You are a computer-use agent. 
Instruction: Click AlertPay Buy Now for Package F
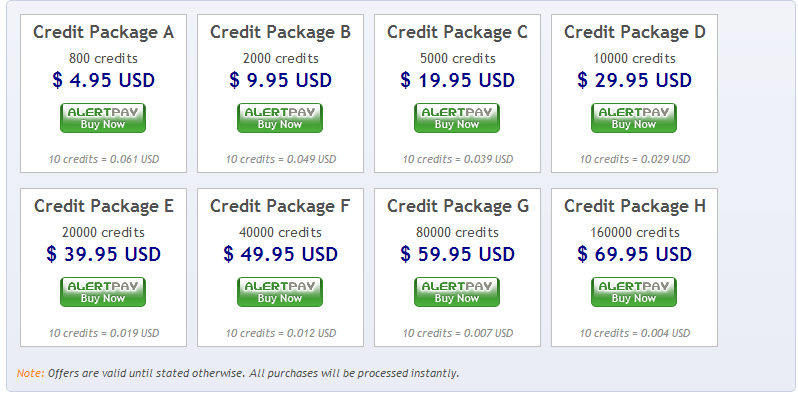coord(280,292)
